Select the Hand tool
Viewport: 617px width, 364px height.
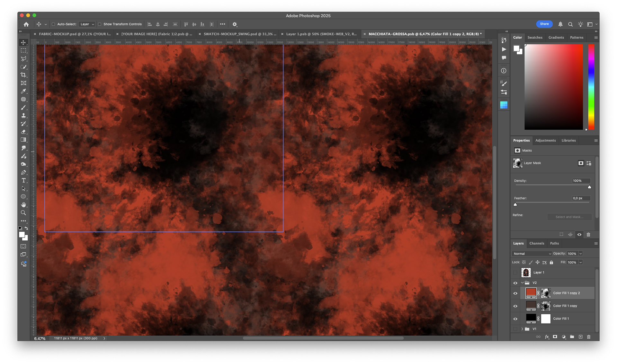23,204
